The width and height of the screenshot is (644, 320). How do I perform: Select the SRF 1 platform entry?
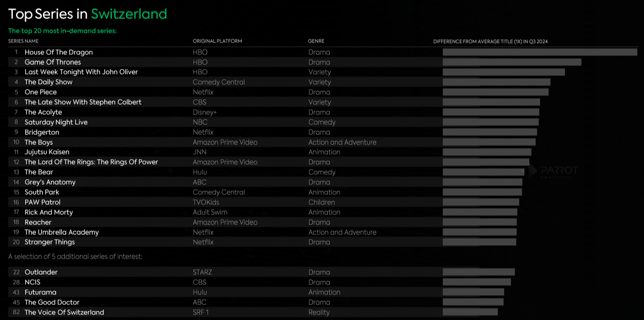(201, 312)
